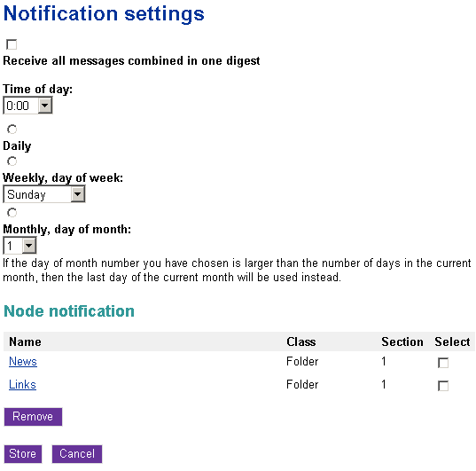The image size is (476, 471).
Task: Tick the Select checkbox for Links
Action: point(443,386)
